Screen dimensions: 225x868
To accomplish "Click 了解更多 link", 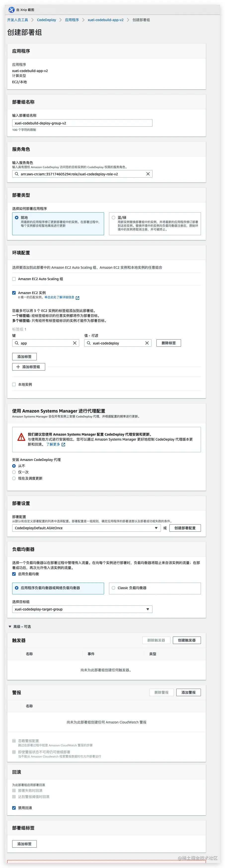I will point(53,445).
